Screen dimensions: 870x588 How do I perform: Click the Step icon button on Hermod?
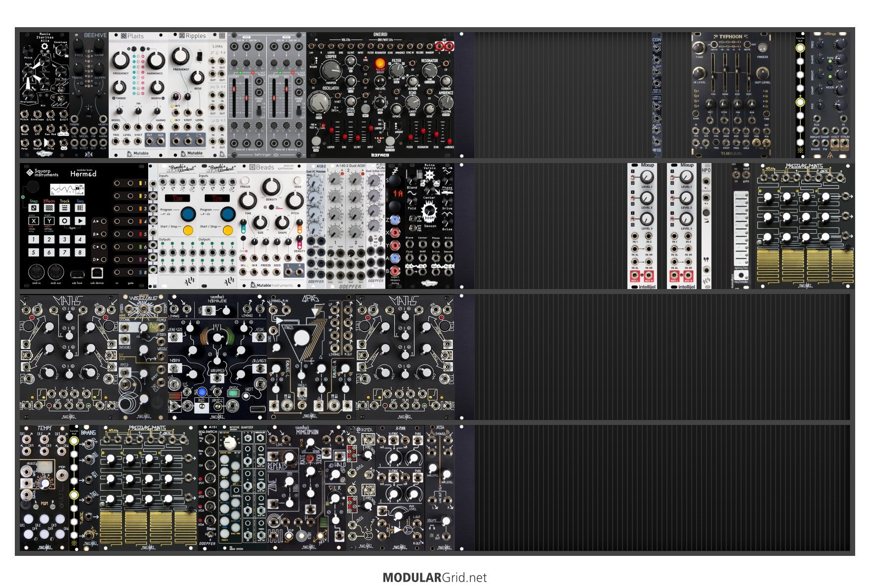pyautogui.click(x=34, y=208)
